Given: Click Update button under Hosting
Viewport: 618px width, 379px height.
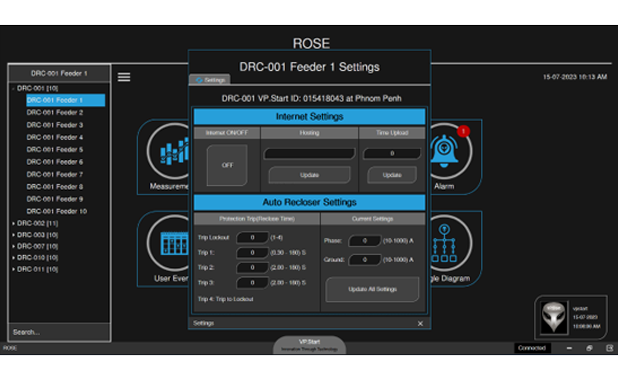Looking at the screenshot, I should (309, 175).
